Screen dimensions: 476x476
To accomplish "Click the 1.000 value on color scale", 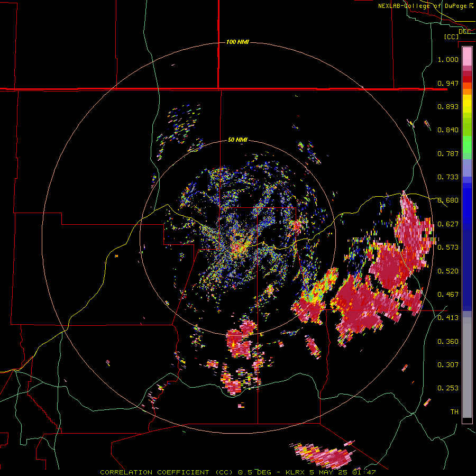I will point(448,59).
